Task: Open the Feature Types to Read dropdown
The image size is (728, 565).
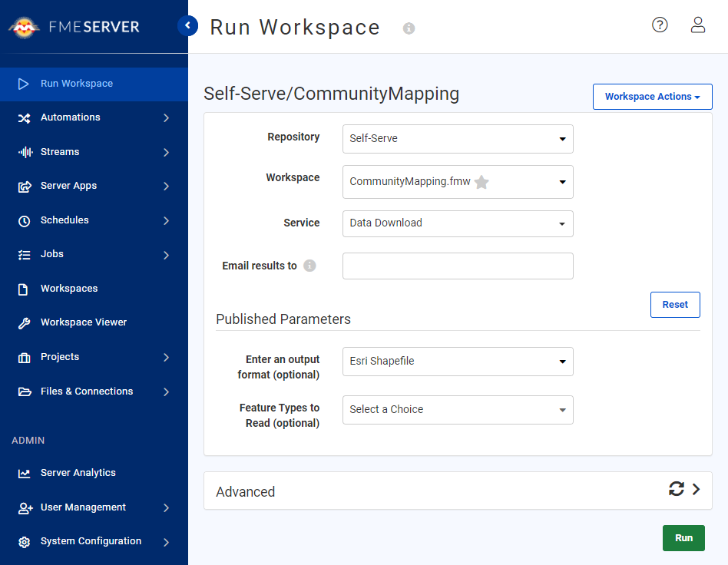Action: [458, 410]
